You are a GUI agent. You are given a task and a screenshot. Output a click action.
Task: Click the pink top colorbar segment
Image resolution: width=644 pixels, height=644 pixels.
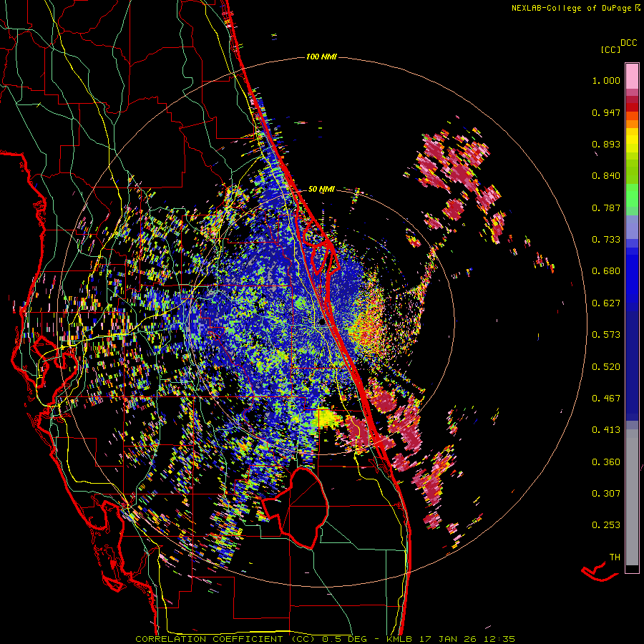632,77
